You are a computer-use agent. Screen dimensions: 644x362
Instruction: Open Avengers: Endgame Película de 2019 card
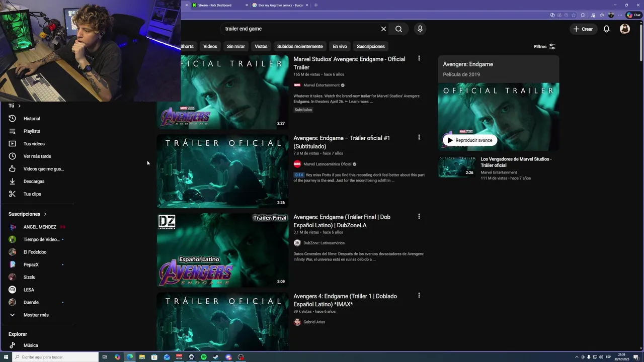point(498,69)
